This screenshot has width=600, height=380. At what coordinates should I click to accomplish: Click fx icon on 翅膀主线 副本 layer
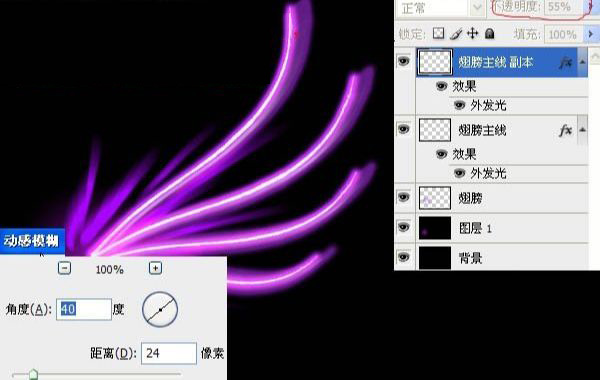(x=566, y=62)
